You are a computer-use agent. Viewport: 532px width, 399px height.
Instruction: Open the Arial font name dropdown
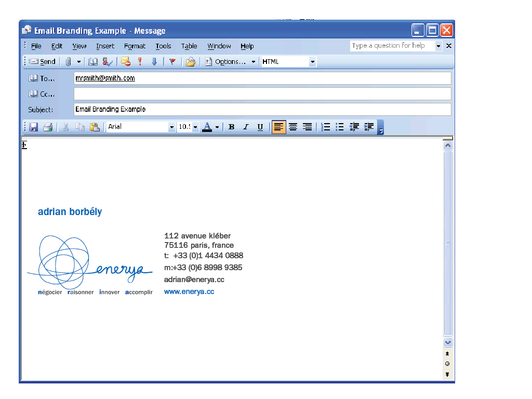coord(171,127)
